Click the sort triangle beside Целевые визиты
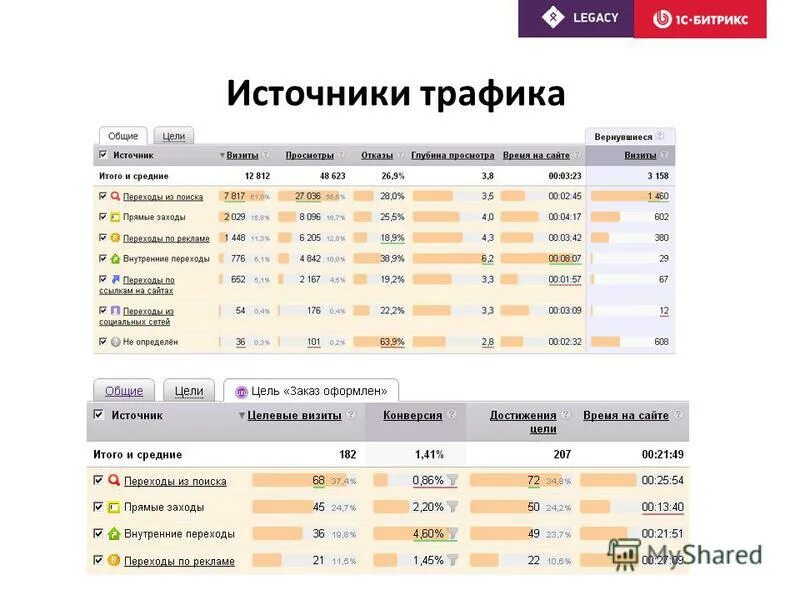 [x=243, y=414]
